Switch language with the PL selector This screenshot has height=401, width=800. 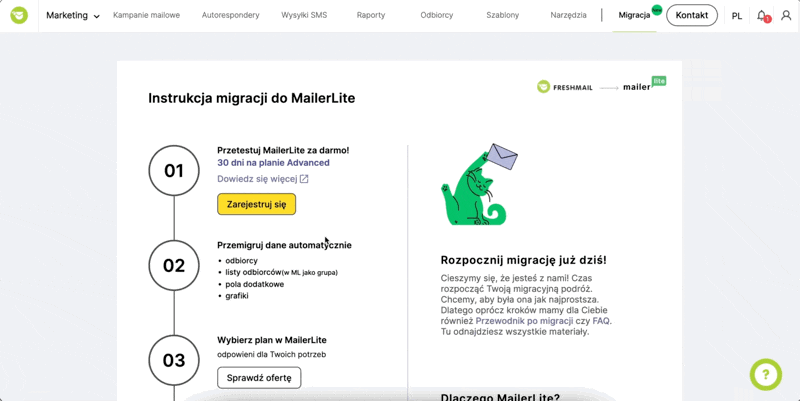pyautogui.click(x=737, y=16)
